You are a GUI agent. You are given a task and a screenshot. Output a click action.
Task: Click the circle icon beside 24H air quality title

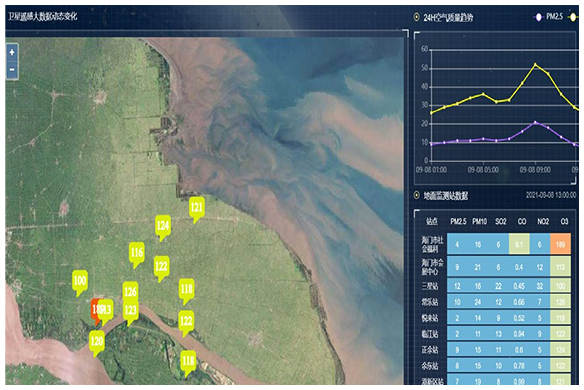tap(417, 17)
